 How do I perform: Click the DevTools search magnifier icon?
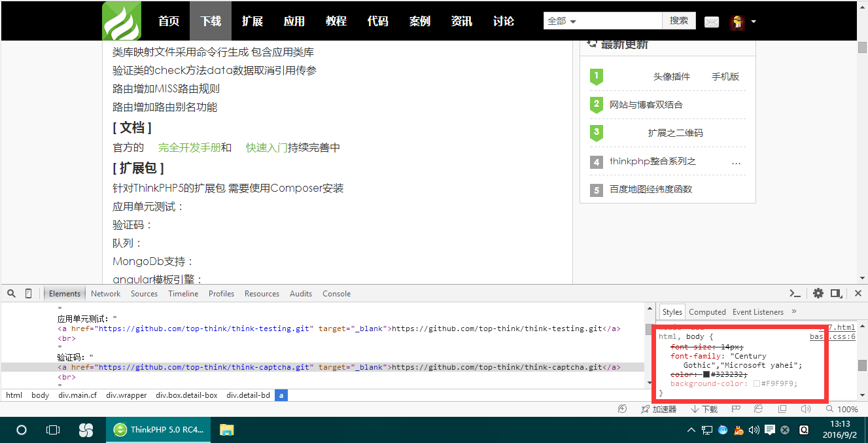click(x=10, y=294)
